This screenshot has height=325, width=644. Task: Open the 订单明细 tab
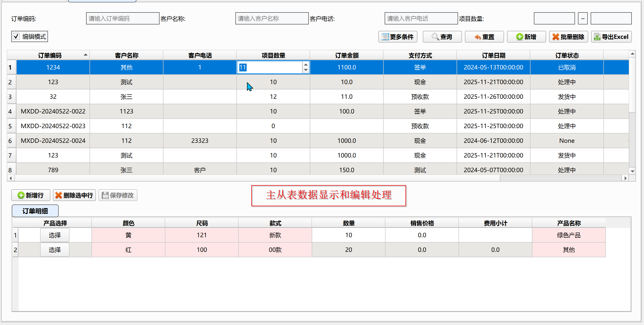pyautogui.click(x=35, y=211)
